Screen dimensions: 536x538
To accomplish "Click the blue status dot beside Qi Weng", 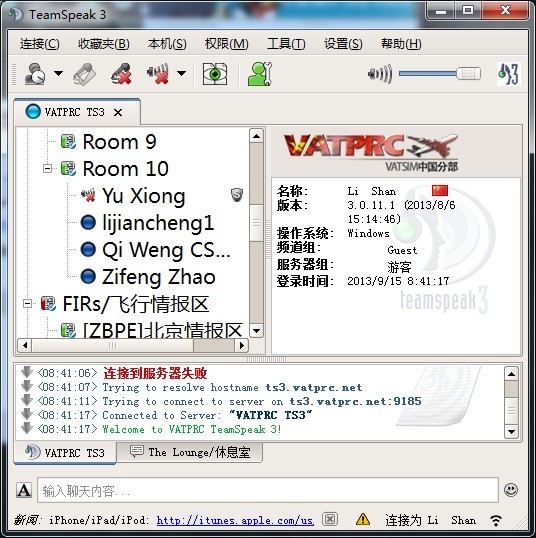I will [88, 249].
